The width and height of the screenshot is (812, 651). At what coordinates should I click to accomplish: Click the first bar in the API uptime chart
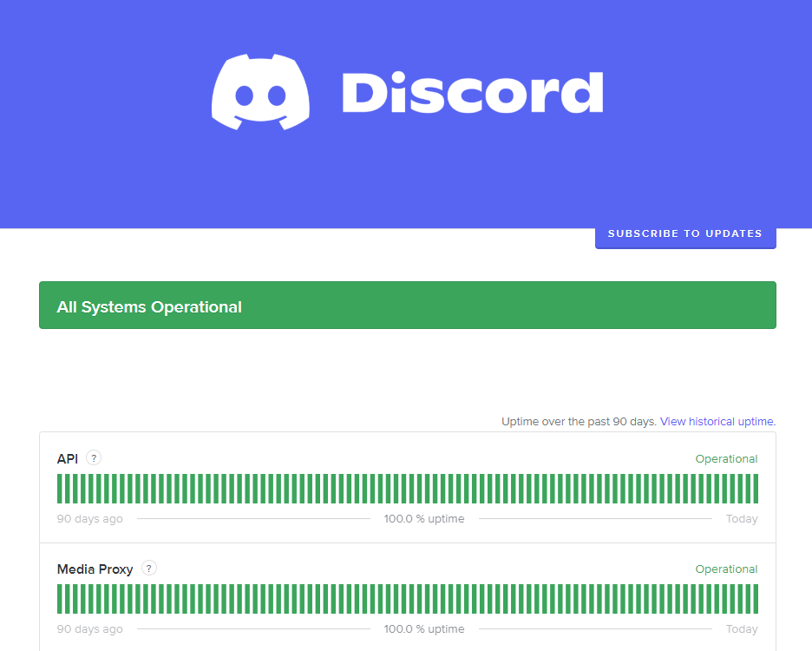coord(60,489)
